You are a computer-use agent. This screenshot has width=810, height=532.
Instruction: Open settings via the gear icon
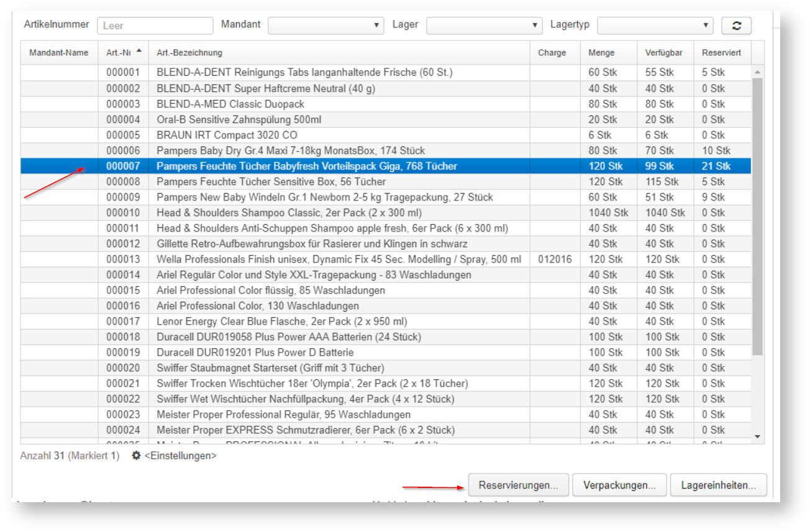pos(136,456)
